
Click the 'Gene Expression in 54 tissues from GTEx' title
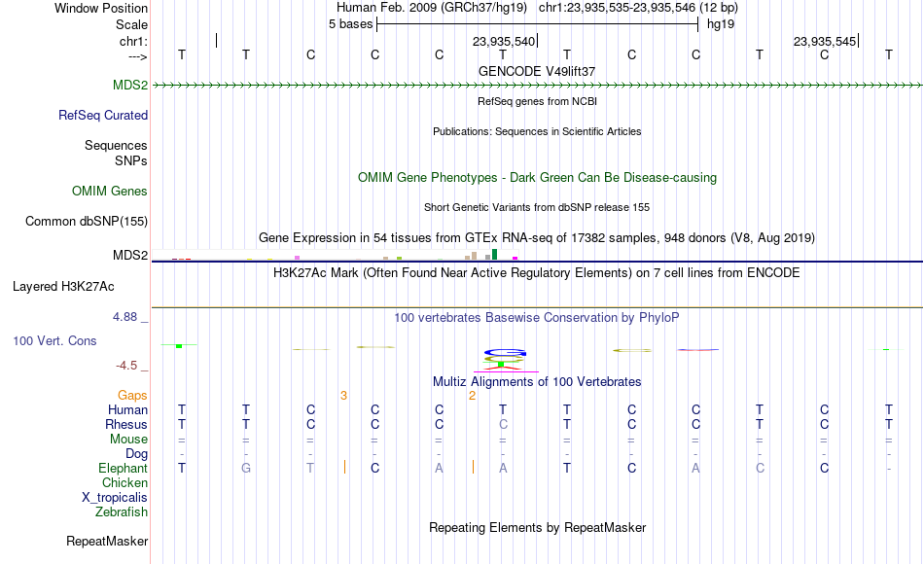[537, 237]
